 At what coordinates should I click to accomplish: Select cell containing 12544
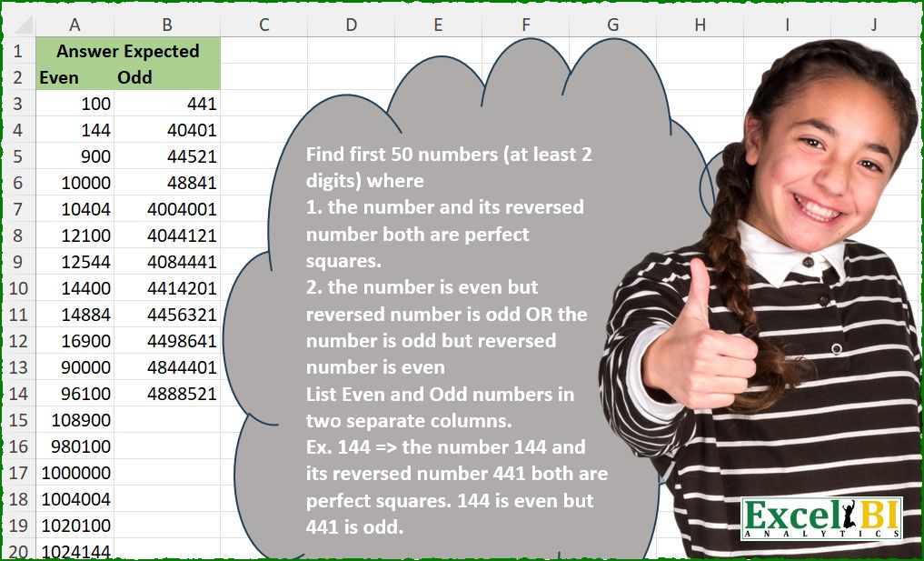[75, 261]
